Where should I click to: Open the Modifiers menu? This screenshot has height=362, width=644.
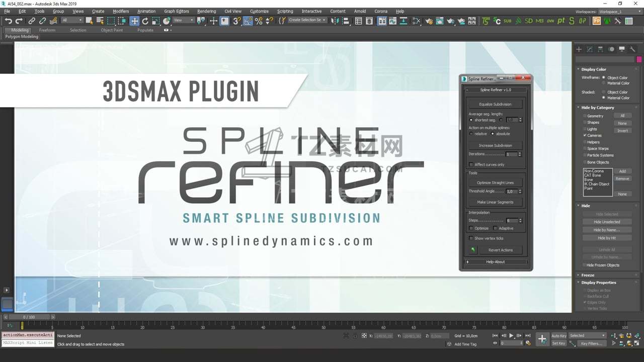121,11
